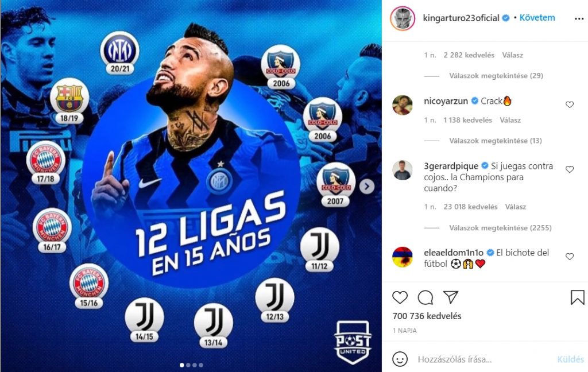
Task: Like eleaeldom1n1o's comment heart
Action: pos(569,257)
